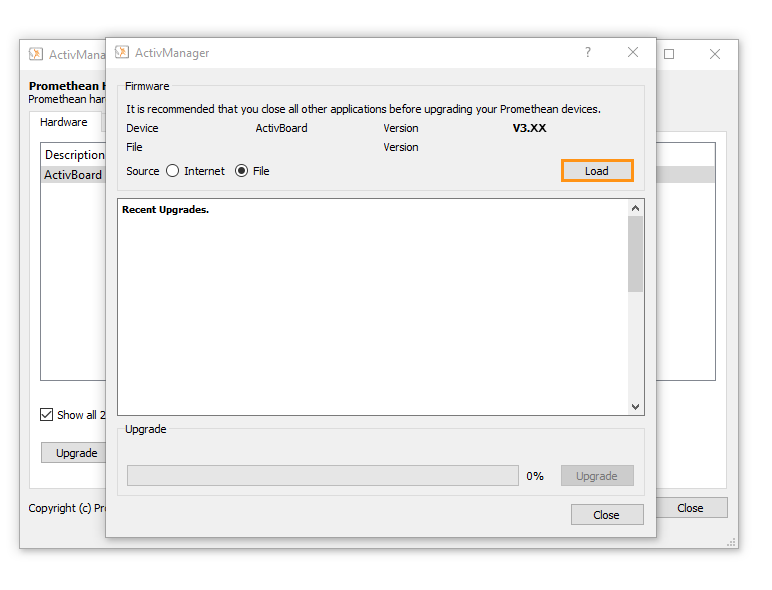Image resolution: width=772 pixels, height=590 pixels.
Task: Click the Upgrade button under Show all
Action: coord(76,453)
